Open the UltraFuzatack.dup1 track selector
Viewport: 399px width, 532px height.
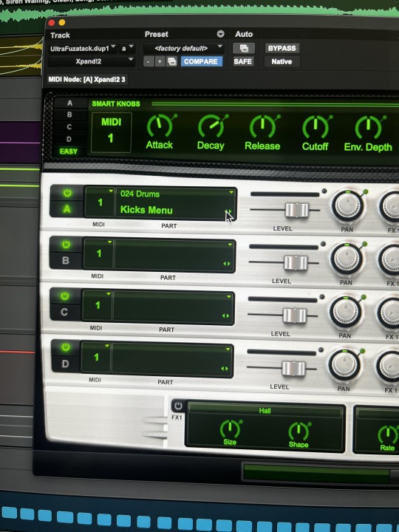83,49
